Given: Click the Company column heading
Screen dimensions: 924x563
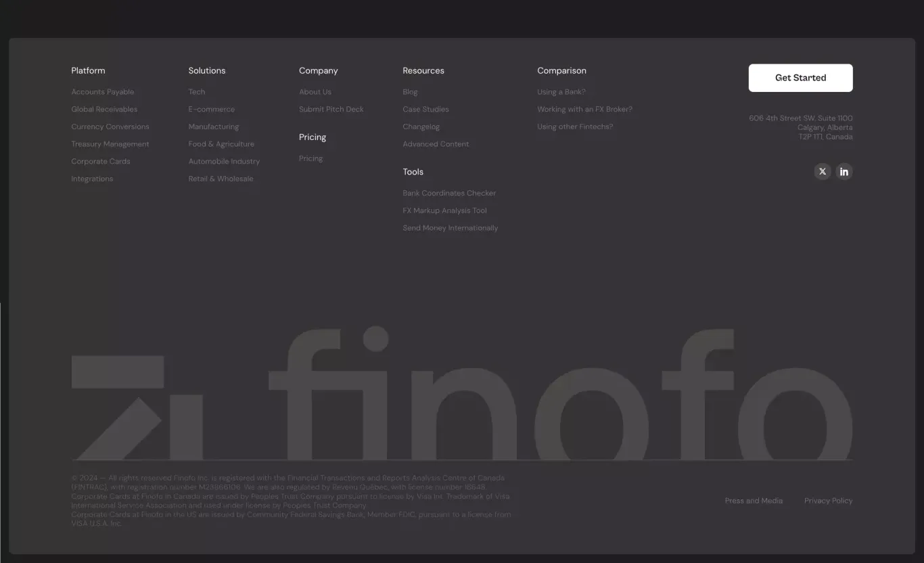Looking at the screenshot, I should [319, 70].
